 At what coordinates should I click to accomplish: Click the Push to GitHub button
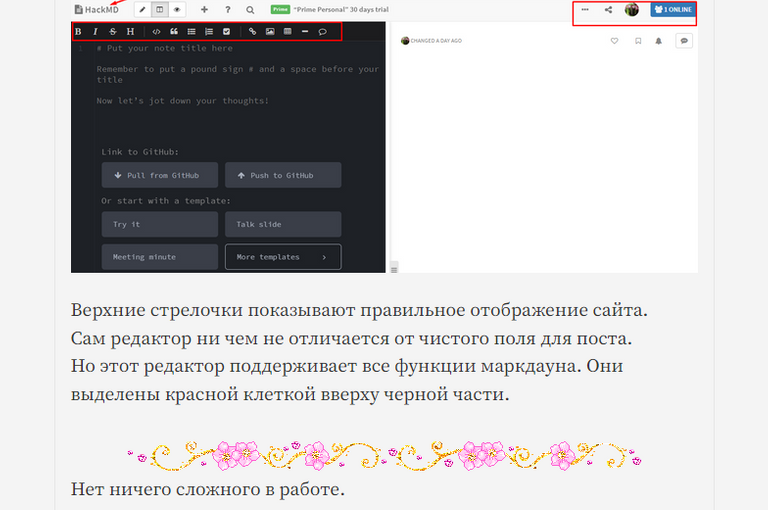click(x=283, y=175)
